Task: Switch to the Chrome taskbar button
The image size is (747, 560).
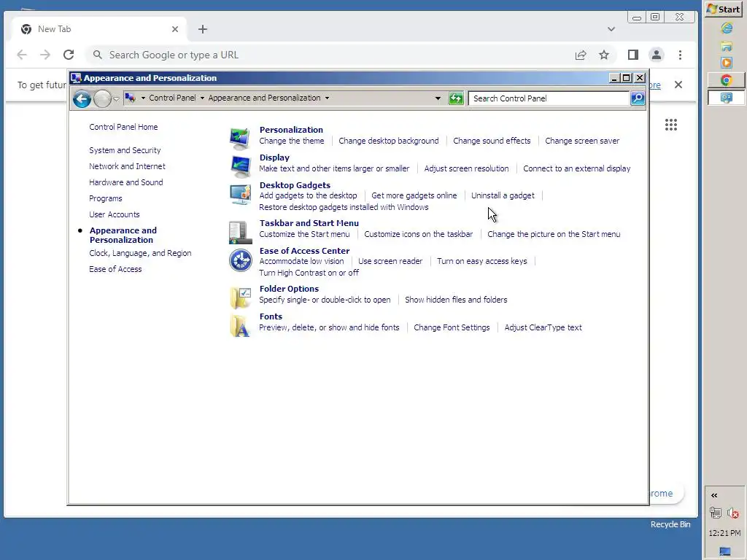Action: click(726, 80)
